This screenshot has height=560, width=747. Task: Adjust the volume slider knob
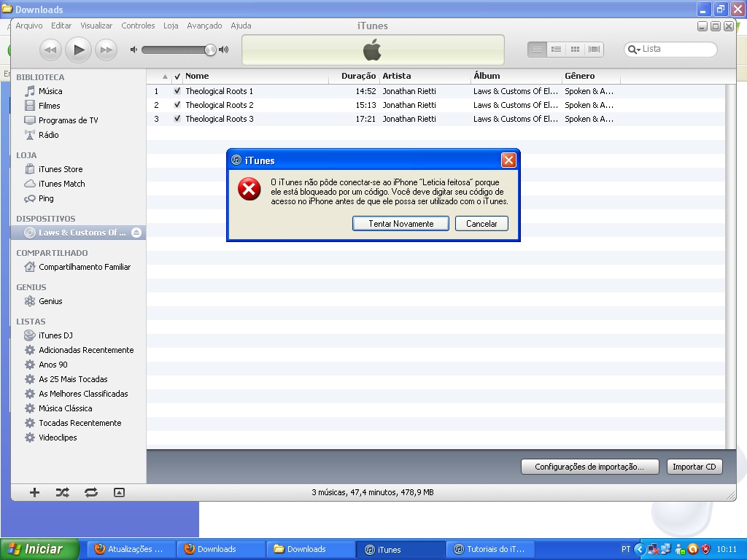(210, 50)
